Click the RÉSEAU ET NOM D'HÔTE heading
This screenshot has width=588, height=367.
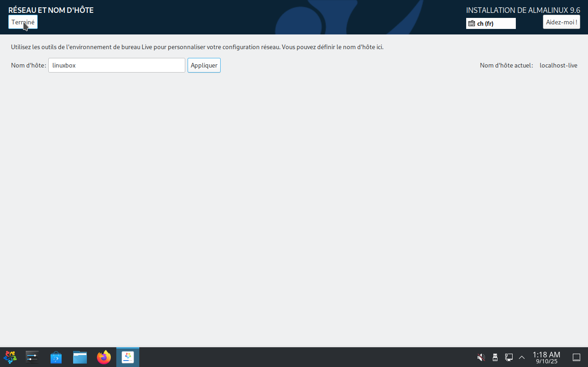pyautogui.click(x=51, y=10)
